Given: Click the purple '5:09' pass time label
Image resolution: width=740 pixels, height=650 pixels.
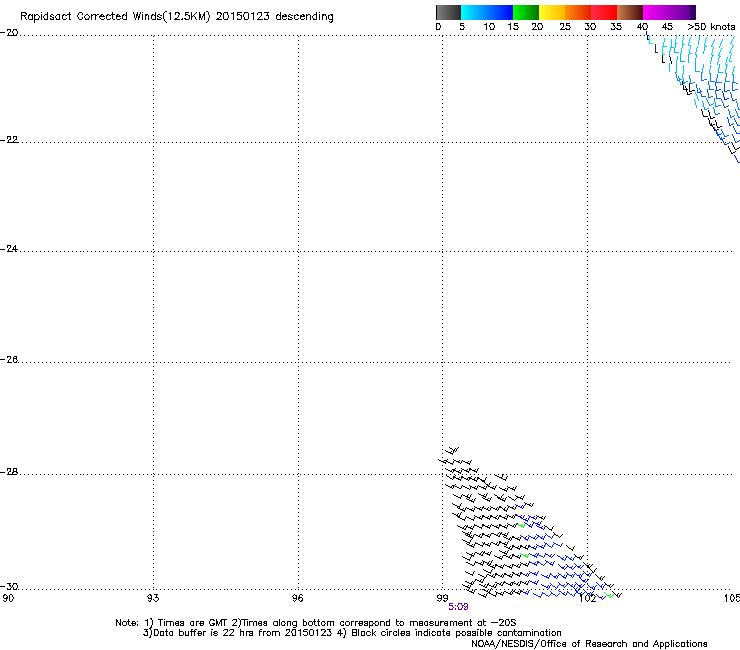Looking at the screenshot, I should click(458, 607).
